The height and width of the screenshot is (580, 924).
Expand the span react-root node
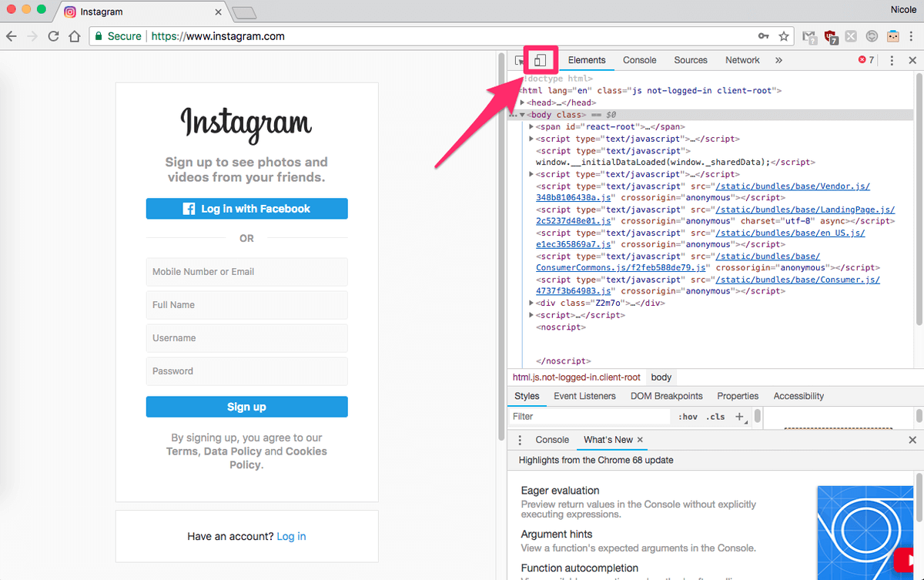pyautogui.click(x=532, y=127)
